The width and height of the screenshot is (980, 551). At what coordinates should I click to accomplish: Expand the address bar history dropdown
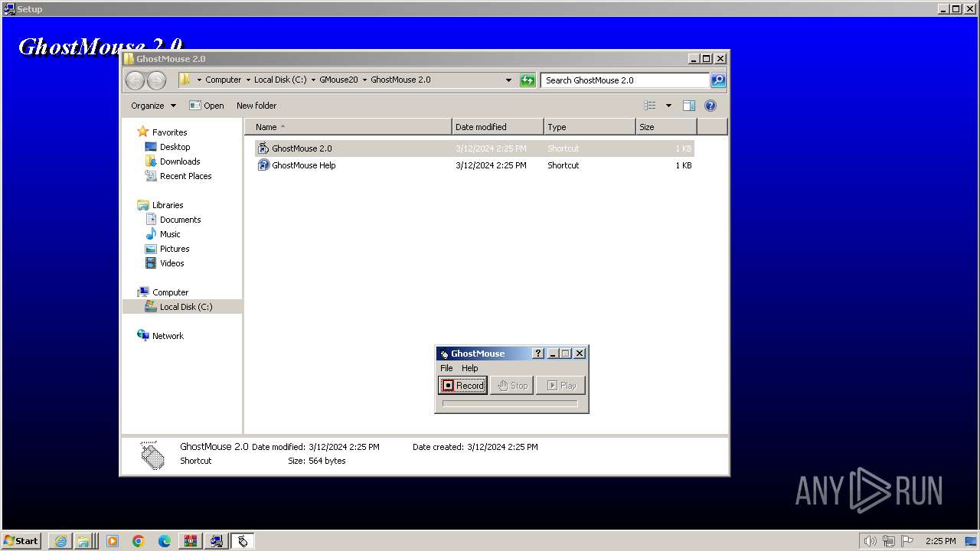coord(508,80)
